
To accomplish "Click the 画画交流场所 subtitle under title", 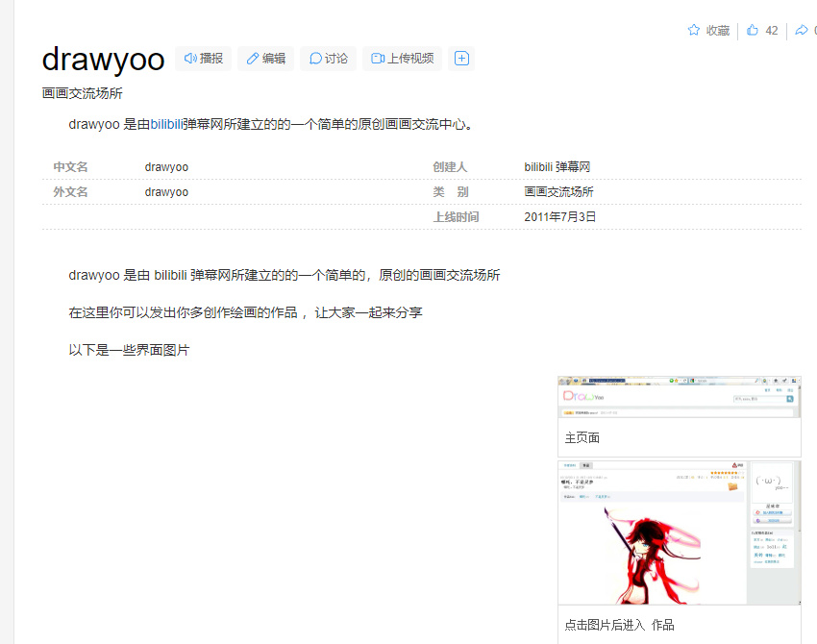I will (83, 93).
